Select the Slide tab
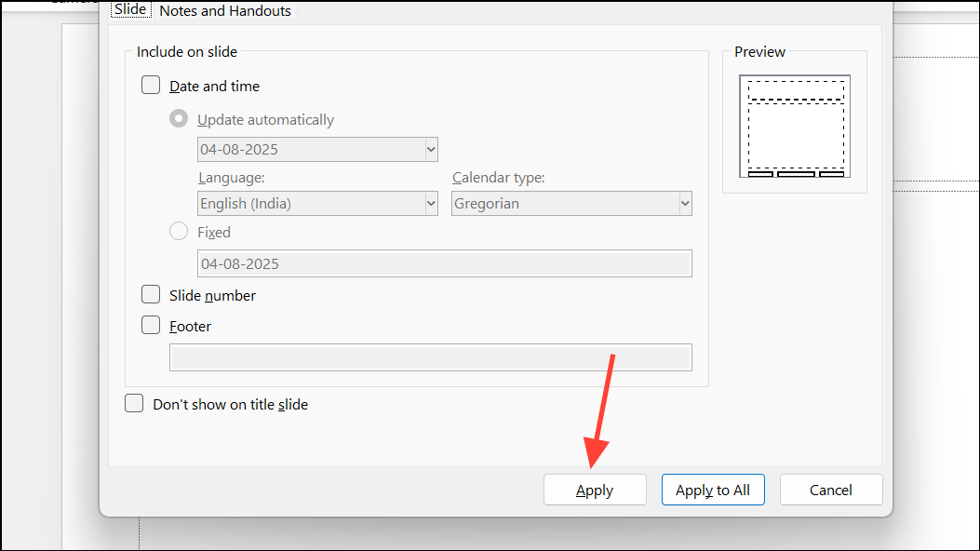This screenshot has width=980, height=551. pyautogui.click(x=130, y=9)
